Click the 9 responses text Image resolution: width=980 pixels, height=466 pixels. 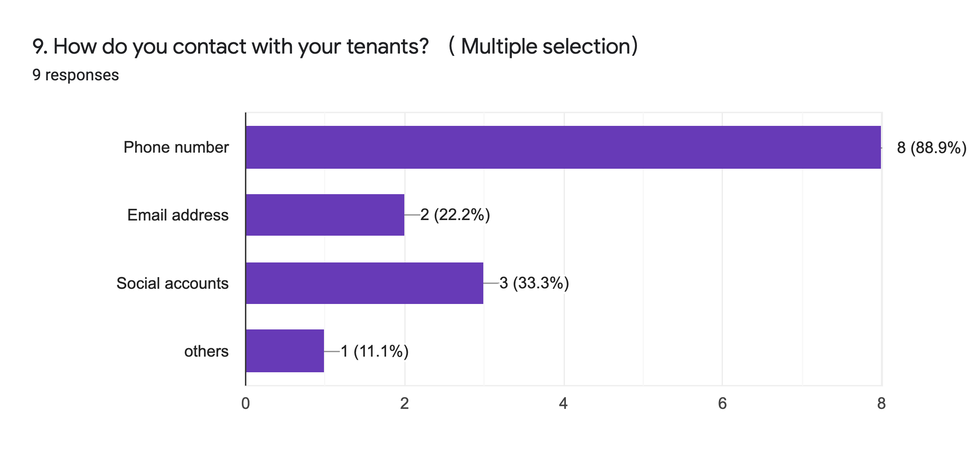[x=75, y=75]
